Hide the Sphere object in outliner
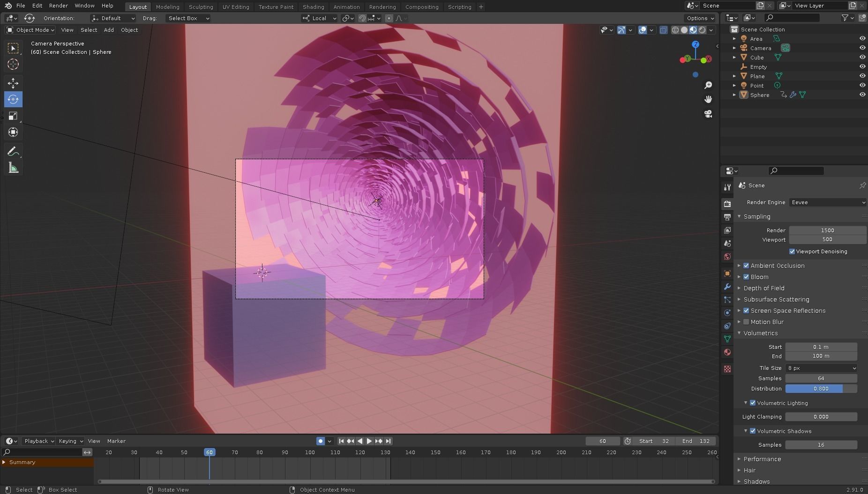This screenshot has height=494, width=868. (x=862, y=95)
